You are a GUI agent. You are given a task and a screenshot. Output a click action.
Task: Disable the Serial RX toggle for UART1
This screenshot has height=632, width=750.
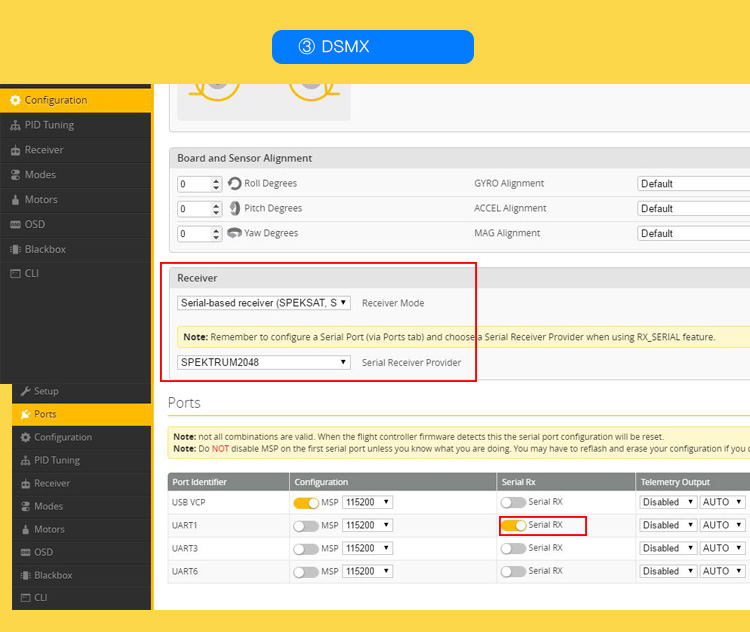pos(513,525)
